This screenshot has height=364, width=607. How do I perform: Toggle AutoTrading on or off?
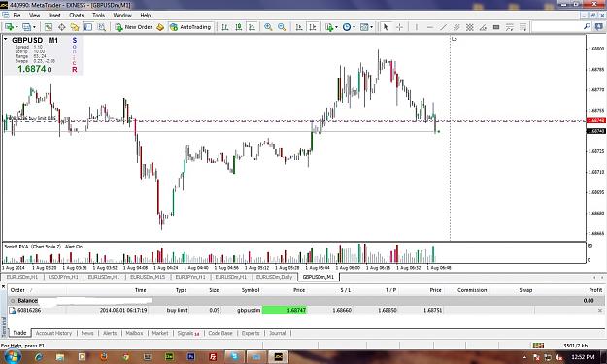[191, 27]
